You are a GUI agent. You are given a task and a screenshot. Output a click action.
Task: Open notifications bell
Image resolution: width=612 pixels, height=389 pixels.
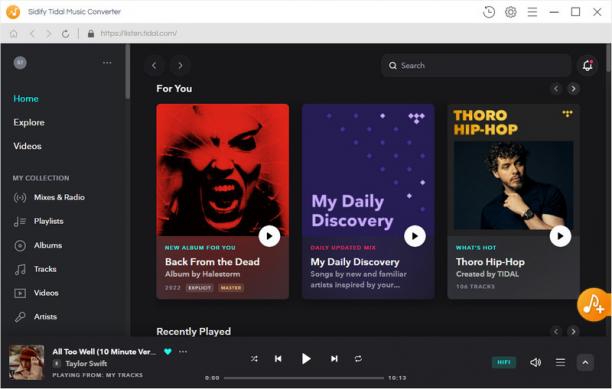(587, 66)
